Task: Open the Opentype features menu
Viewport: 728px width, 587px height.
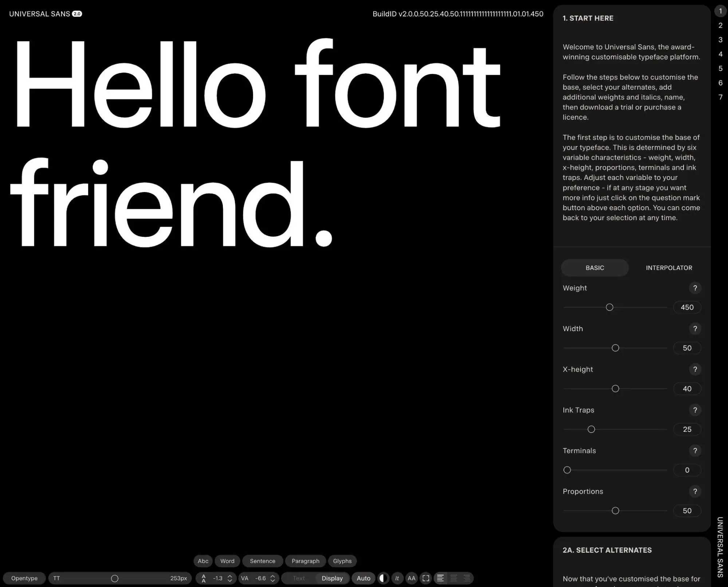Action: point(24,578)
